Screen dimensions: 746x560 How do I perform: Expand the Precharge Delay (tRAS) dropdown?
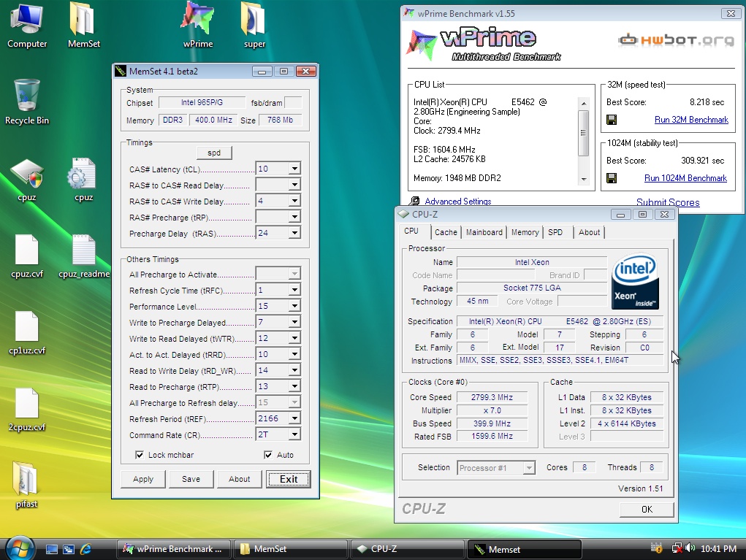tap(295, 233)
